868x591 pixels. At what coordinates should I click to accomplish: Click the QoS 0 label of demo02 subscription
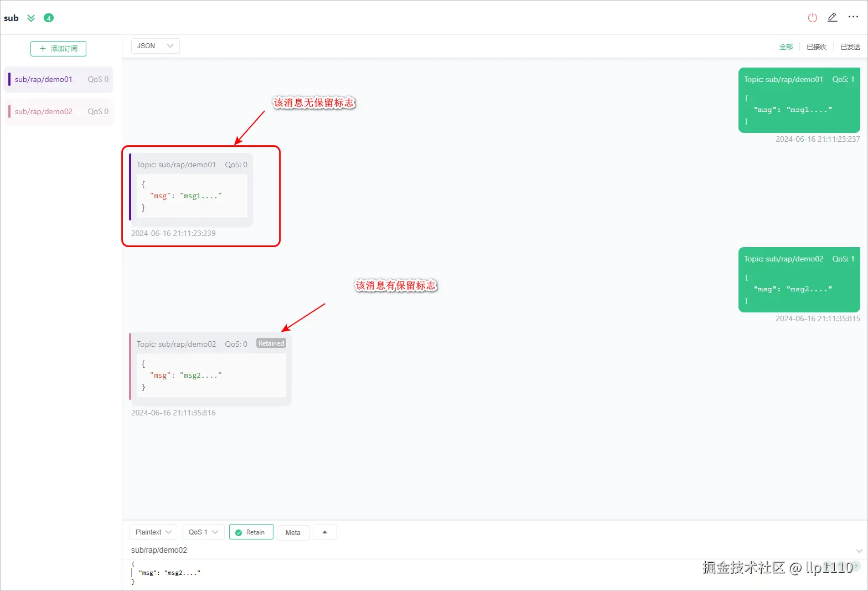click(98, 111)
